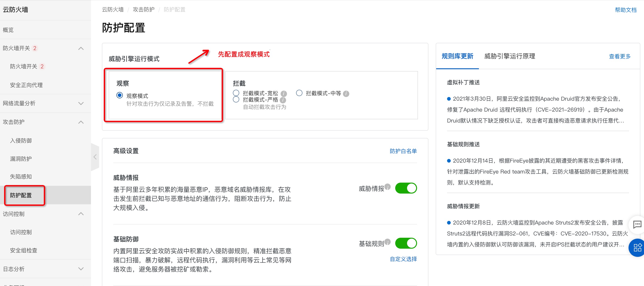Screen dimensions: 644x286
Task: Open the 防护白名单 link
Action: 403,151
